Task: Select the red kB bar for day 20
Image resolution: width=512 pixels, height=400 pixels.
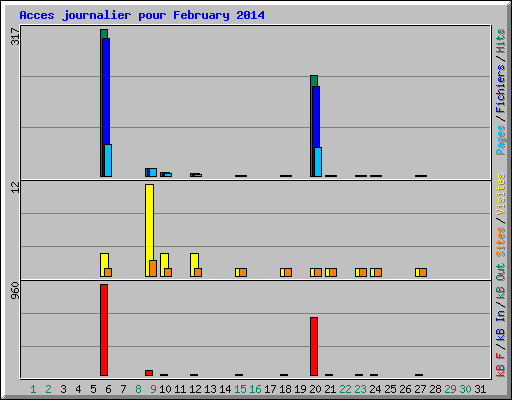Action: [x=314, y=346]
